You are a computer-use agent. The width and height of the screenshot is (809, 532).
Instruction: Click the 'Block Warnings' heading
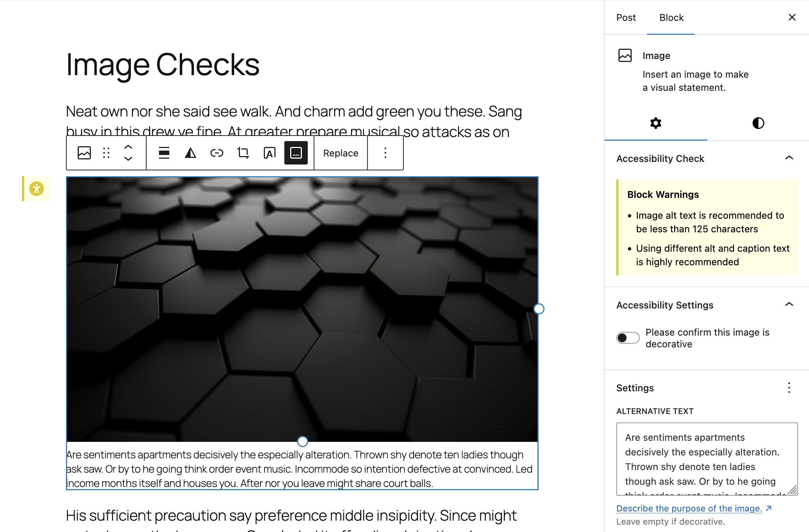663,195
